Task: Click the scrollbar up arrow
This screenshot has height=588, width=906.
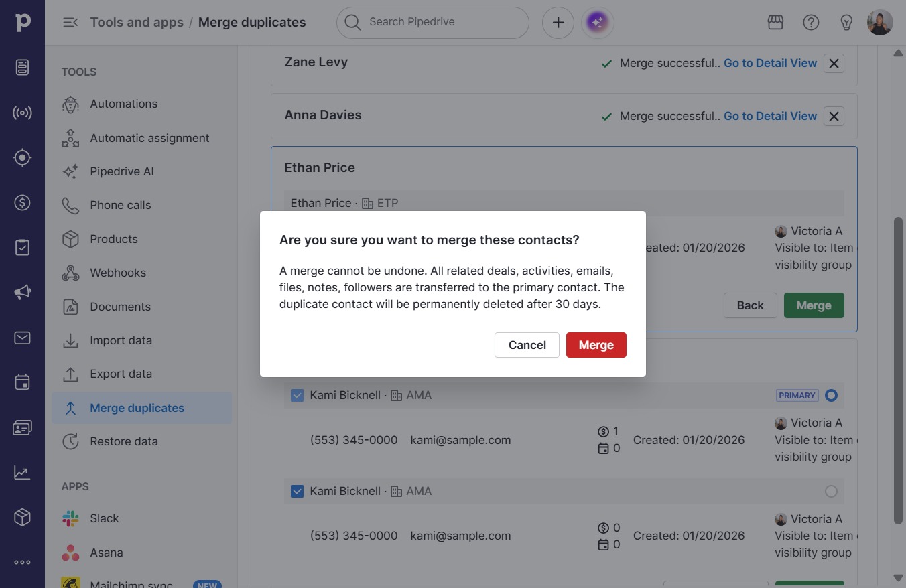Action: (x=899, y=53)
